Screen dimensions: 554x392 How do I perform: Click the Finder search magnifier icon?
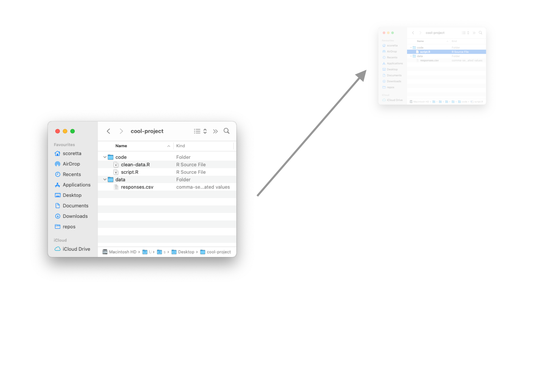[x=226, y=131]
